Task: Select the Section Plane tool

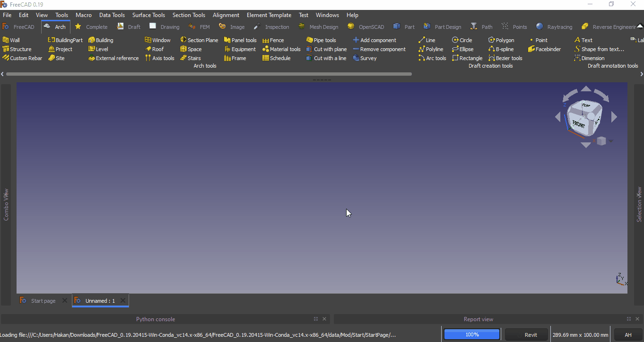Action: click(x=199, y=40)
